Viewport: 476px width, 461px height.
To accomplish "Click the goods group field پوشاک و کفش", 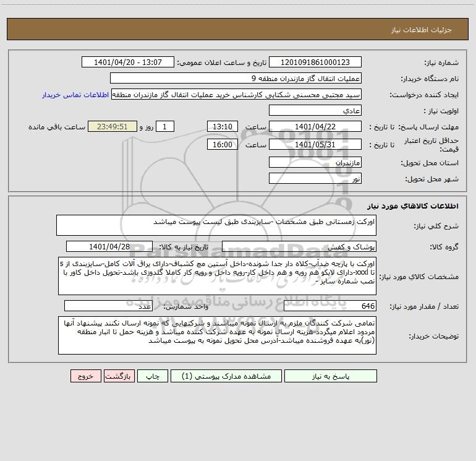I will (x=299, y=246).
